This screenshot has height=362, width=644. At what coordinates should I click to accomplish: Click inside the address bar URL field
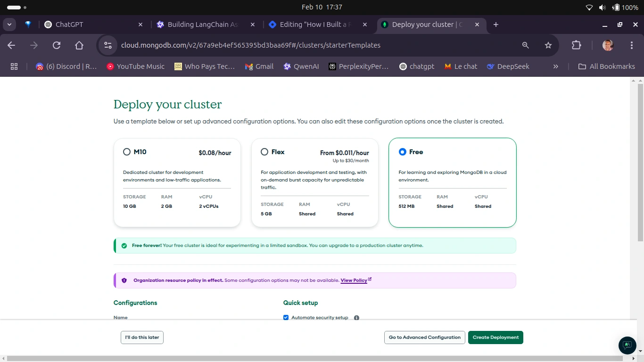click(251, 45)
